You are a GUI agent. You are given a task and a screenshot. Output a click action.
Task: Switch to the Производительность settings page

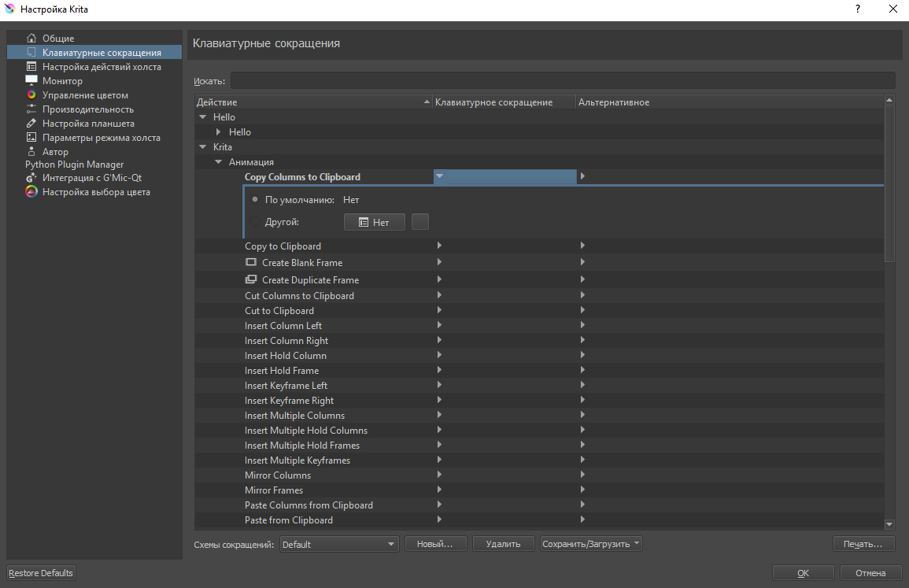click(x=87, y=109)
